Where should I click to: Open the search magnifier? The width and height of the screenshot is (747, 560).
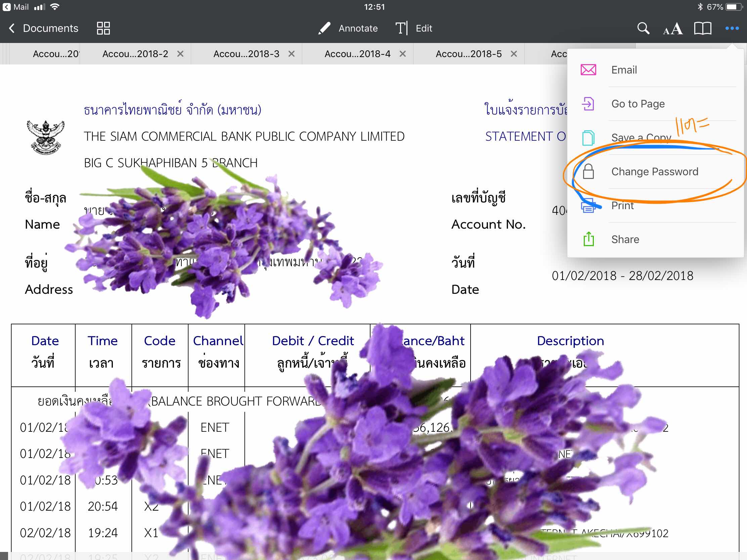643,28
